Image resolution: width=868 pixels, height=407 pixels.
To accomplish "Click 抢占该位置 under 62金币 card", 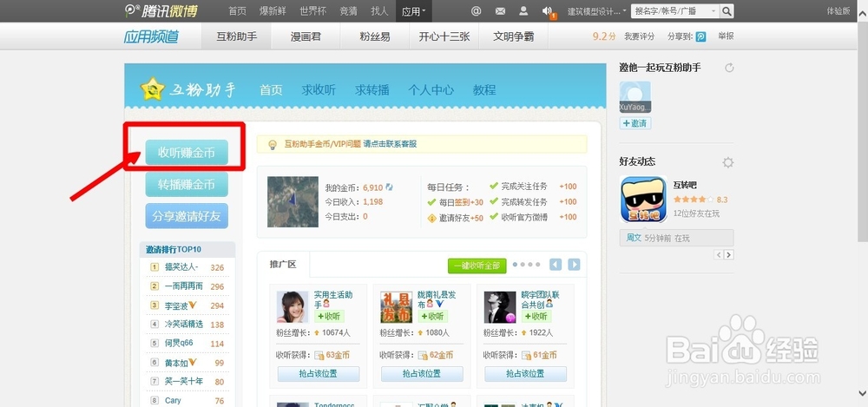I will point(422,374).
